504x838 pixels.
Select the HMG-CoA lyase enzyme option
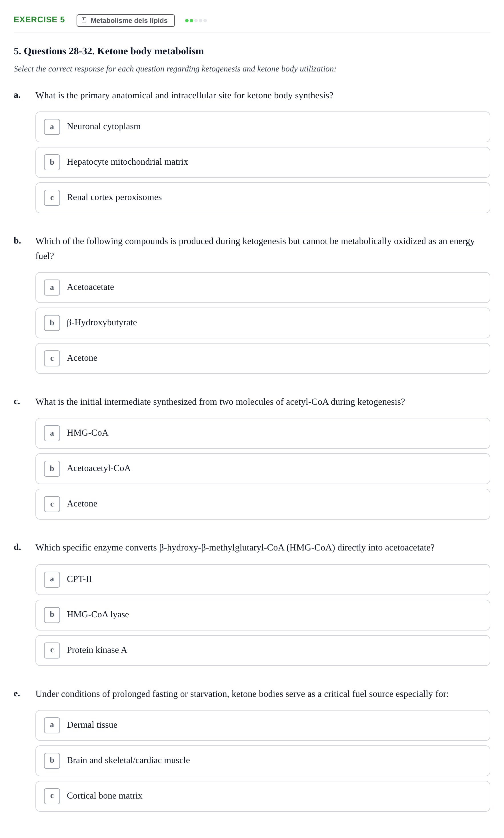[x=263, y=615]
